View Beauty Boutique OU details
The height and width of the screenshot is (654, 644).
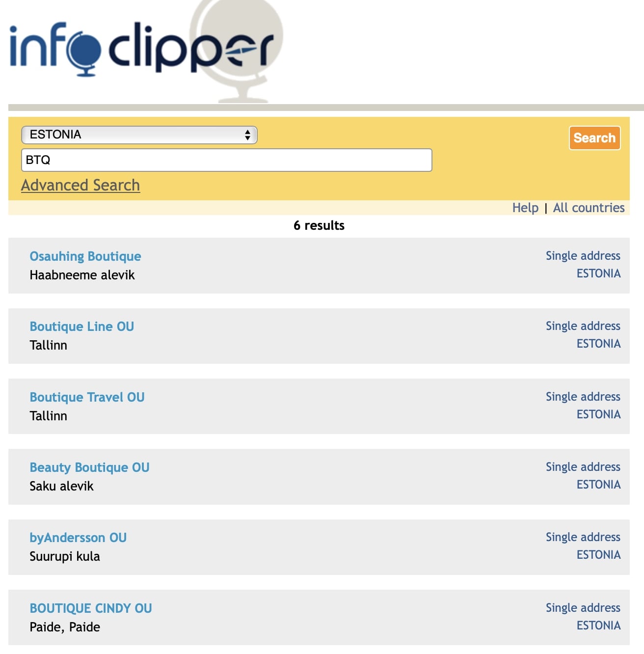pyautogui.click(x=89, y=467)
